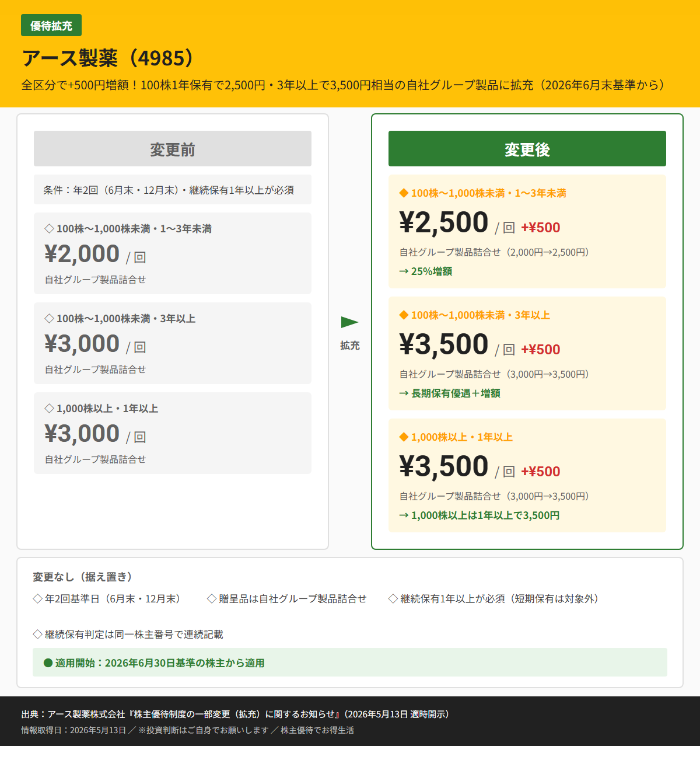
Task: Click the white diamond beside 100株〜1,000株未満・1〜3年未満
Action: pos(50,229)
